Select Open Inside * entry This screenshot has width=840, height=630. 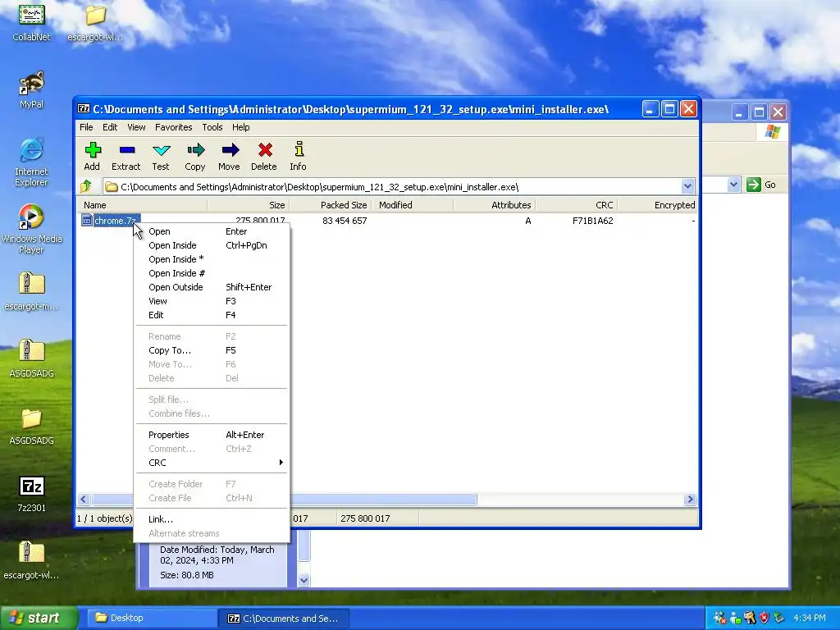pyautogui.click(x=212, y=259)
